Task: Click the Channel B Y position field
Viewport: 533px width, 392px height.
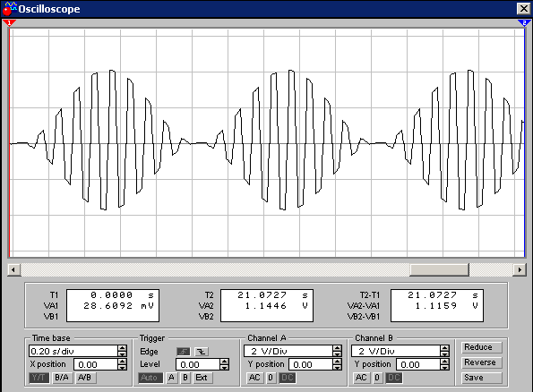Action: (418, 364)
